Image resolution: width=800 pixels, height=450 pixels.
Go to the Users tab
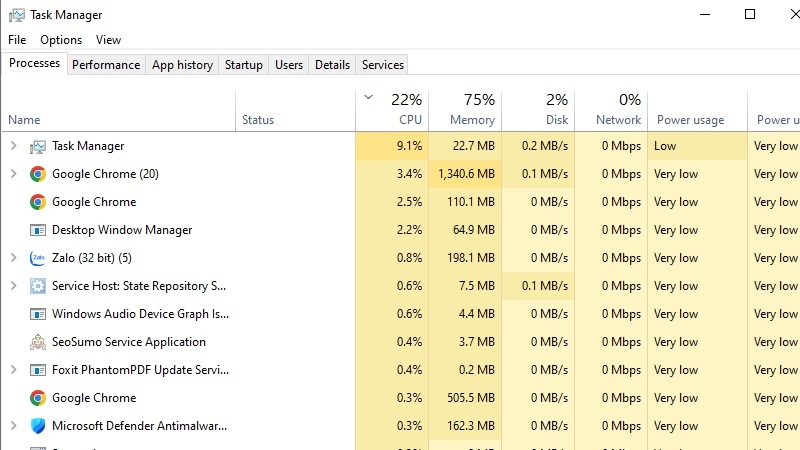pos(289,65)
